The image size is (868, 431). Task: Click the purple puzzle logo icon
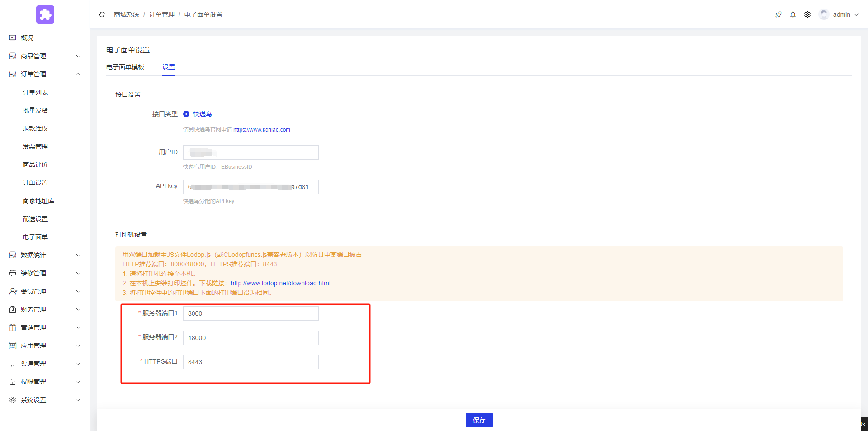(45, 14)
